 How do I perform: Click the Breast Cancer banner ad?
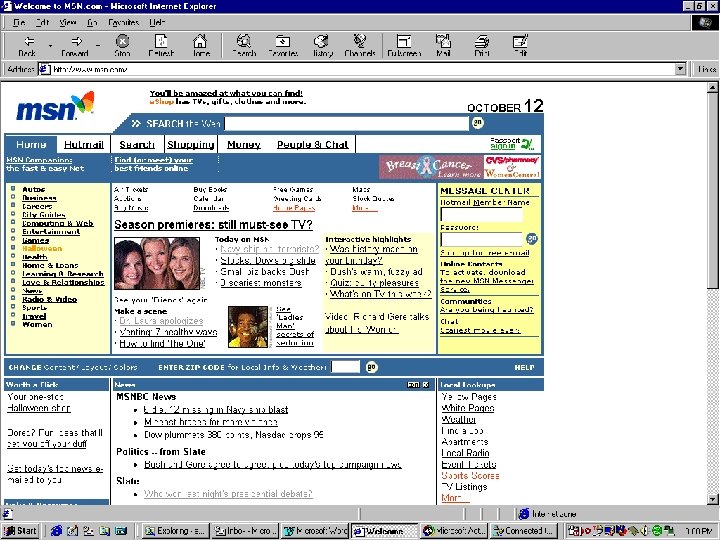click(431, 167)
